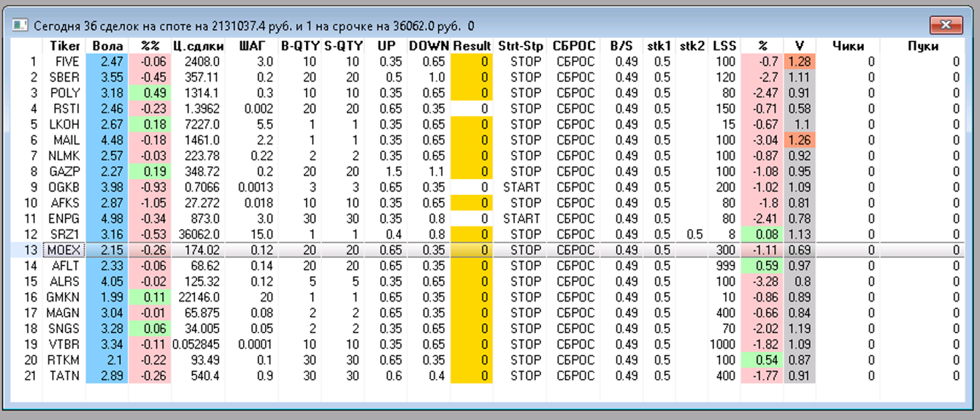Click the B-QTY column header

300,46
